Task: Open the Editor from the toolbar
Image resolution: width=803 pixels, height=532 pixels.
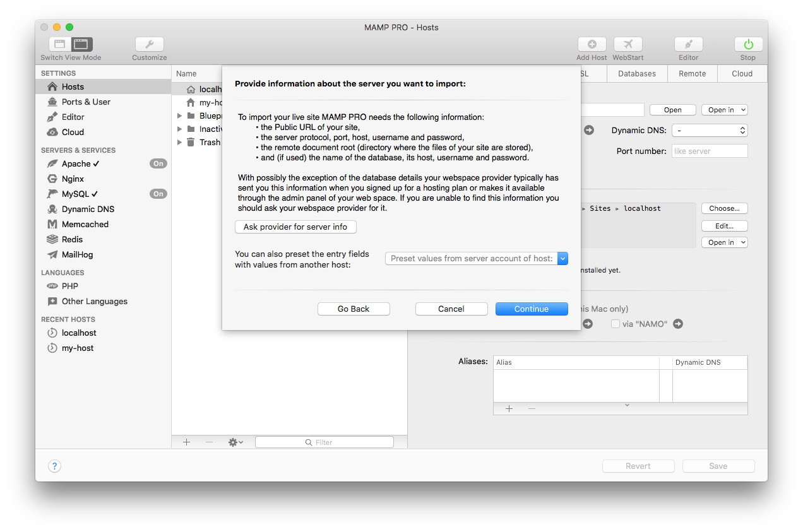Action: (x=688, y=44)
